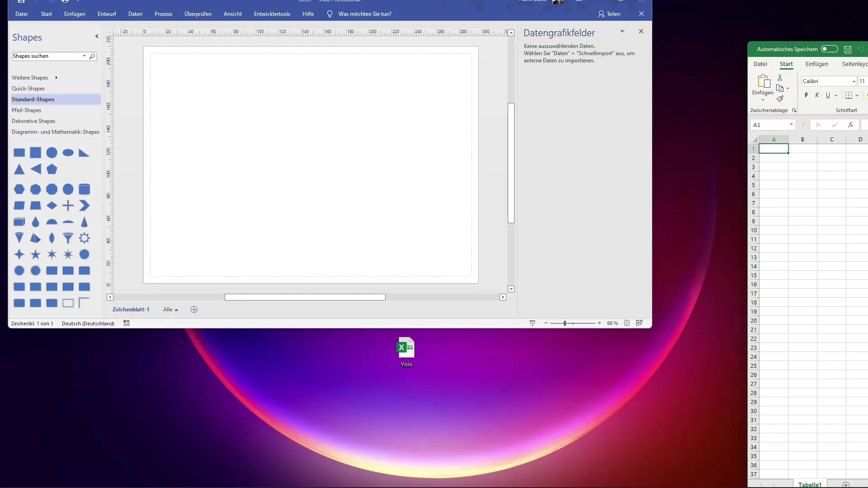868x488 pixels.
Task: Select the cylinder (can) shape
Action: pyautogui.click(x=85, y=189)
